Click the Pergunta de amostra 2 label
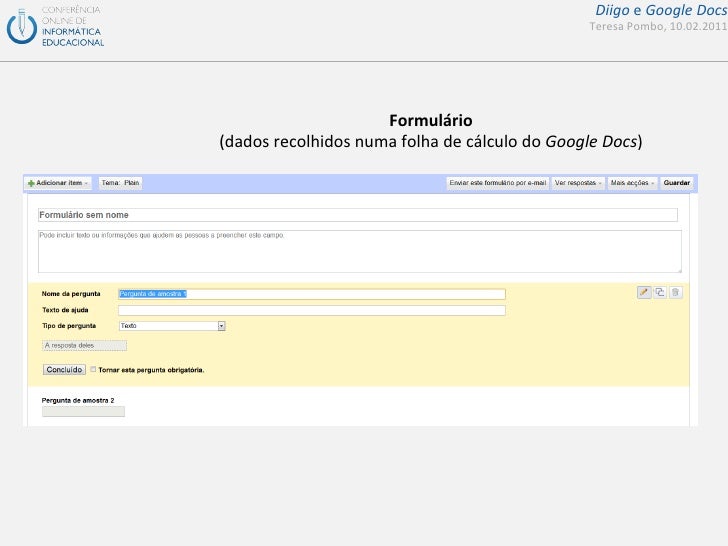 [78, 400]
